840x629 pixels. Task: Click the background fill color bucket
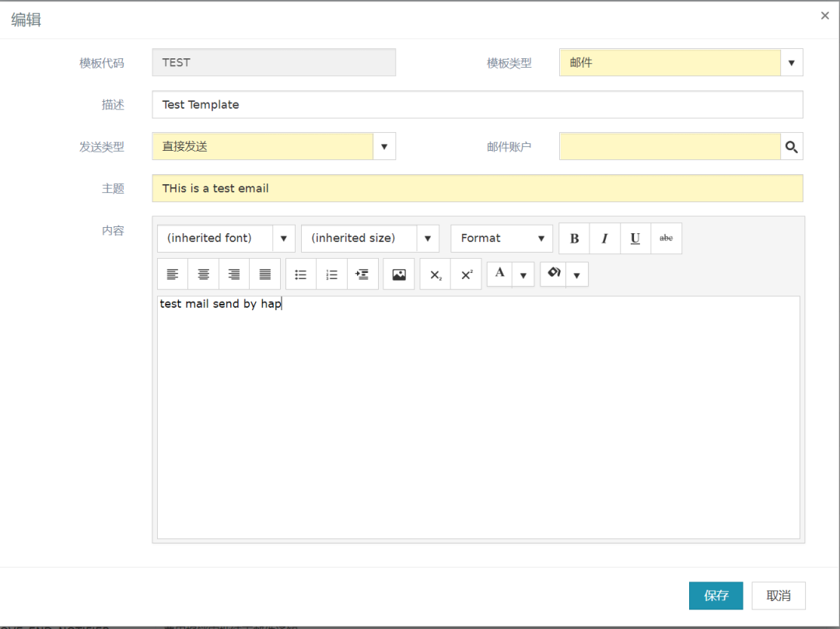tap(553, 273)
